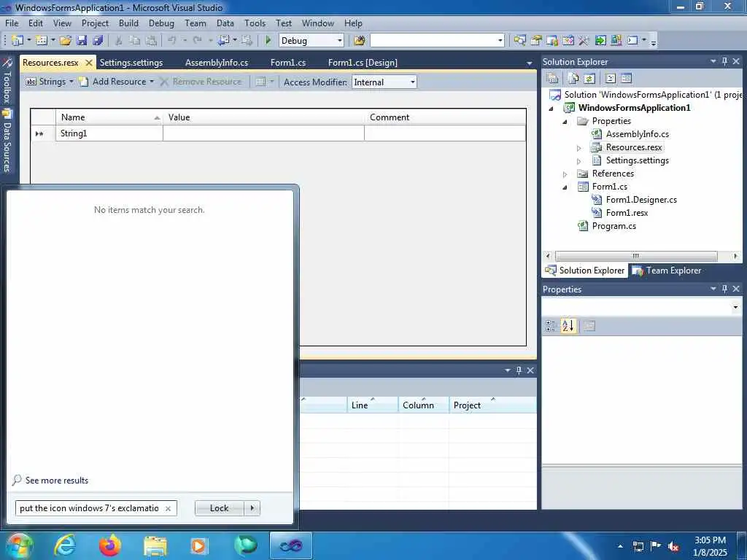Open the Debug menu
This screenshot has width=747, height=560.
click(x=161, y=23)
